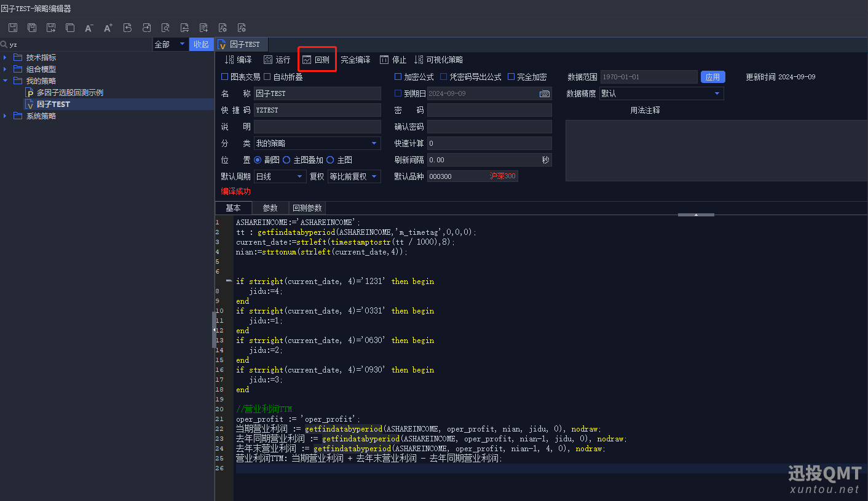Select the 主图叠加 radio option
868x501 pixels.
coord(286,160)
